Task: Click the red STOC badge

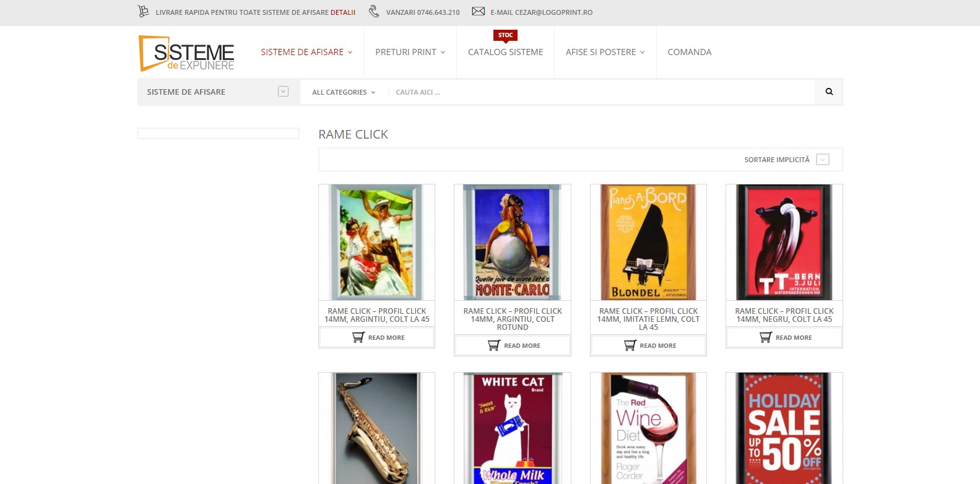Action: pyautogui.click(x=505, y=35)
